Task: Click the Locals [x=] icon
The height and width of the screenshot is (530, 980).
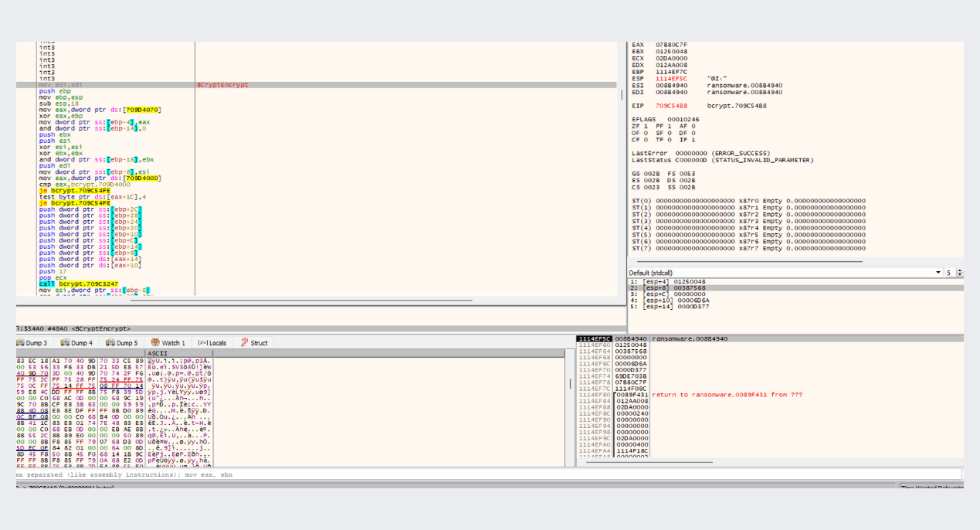Action: [202, 343]
